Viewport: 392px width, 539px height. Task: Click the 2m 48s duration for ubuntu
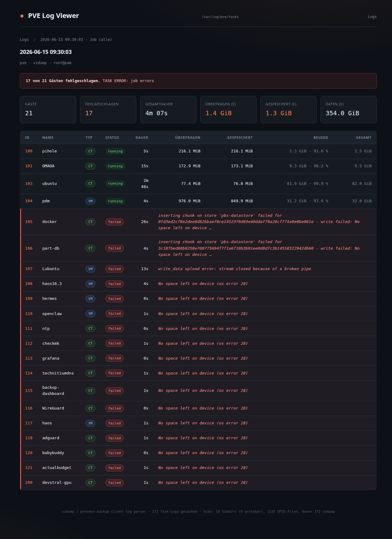145,184
